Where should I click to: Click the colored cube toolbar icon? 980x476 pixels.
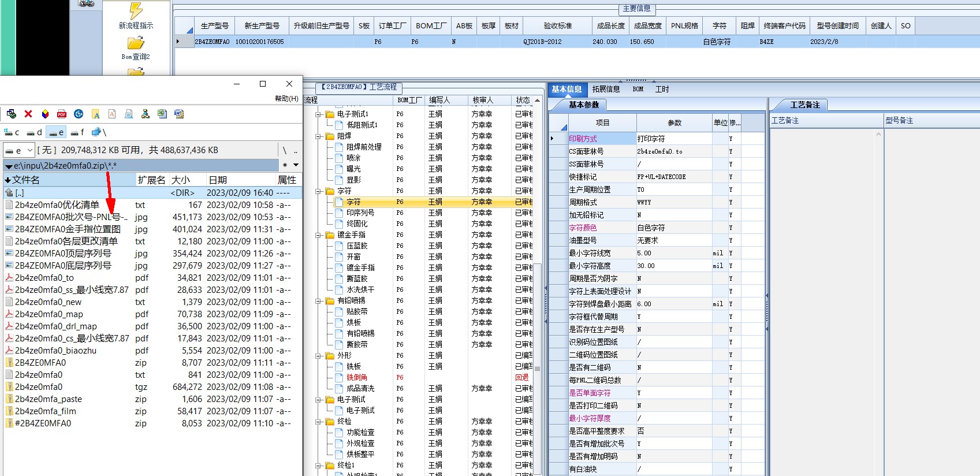pos(45,114)
